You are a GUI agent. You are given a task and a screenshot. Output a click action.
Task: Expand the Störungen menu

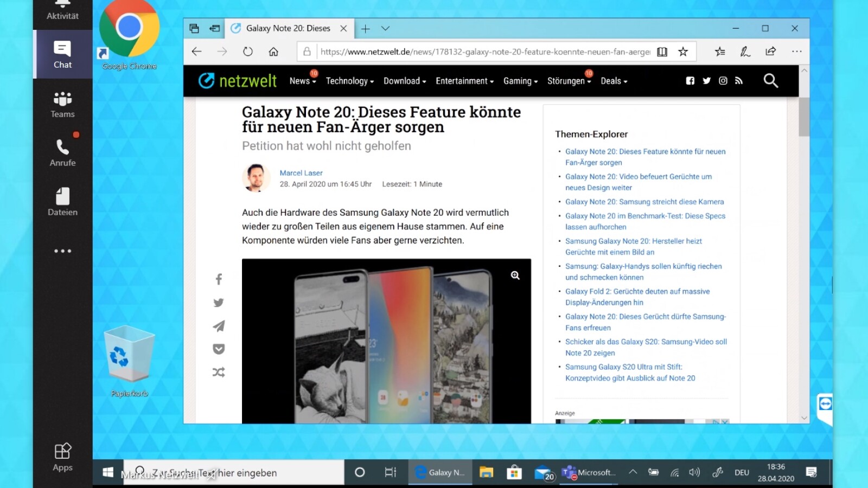(x=569, y=81)
